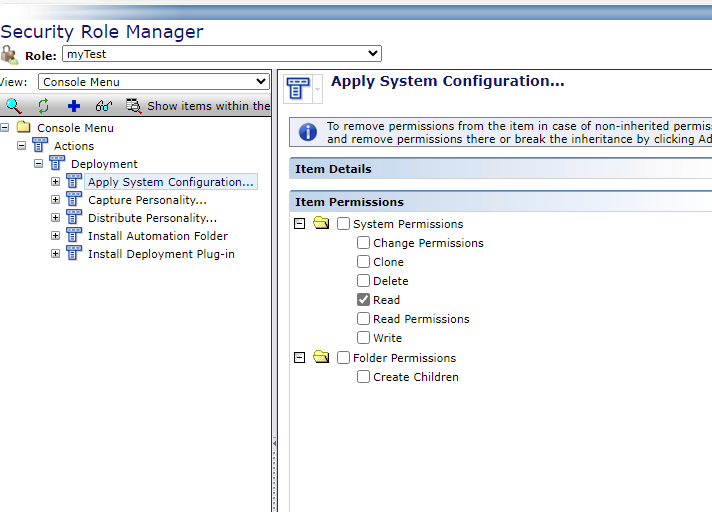The width and height of the screenshot is (712, 512).
Task: Select Install Automation Folder in tree
Action: tap(157, 236)
